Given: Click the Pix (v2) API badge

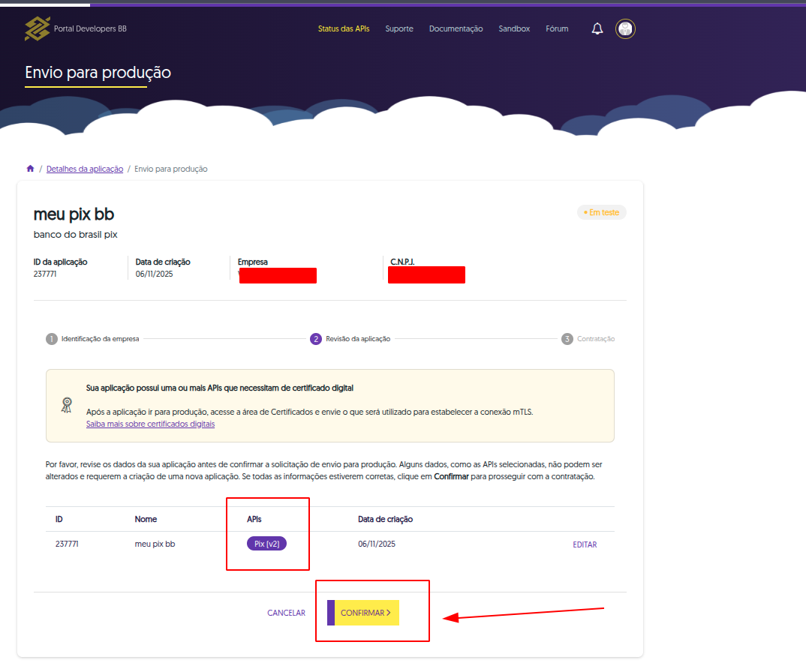Looking at the screenshot, I should pos(267,544).
